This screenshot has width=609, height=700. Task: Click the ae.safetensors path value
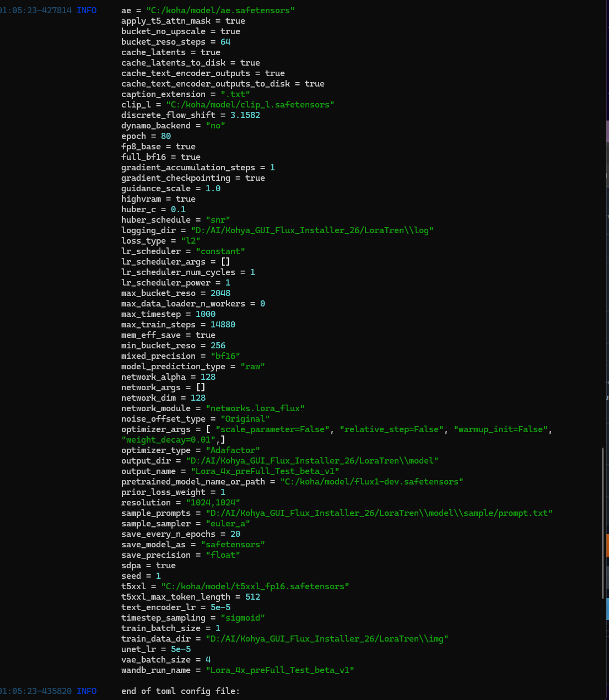[x=220, y=10]
